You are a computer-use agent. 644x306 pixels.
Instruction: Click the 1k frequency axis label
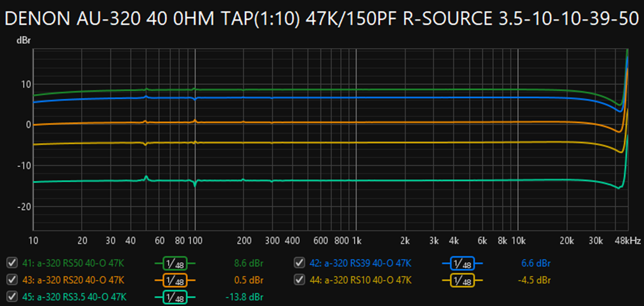click(357, 241)
